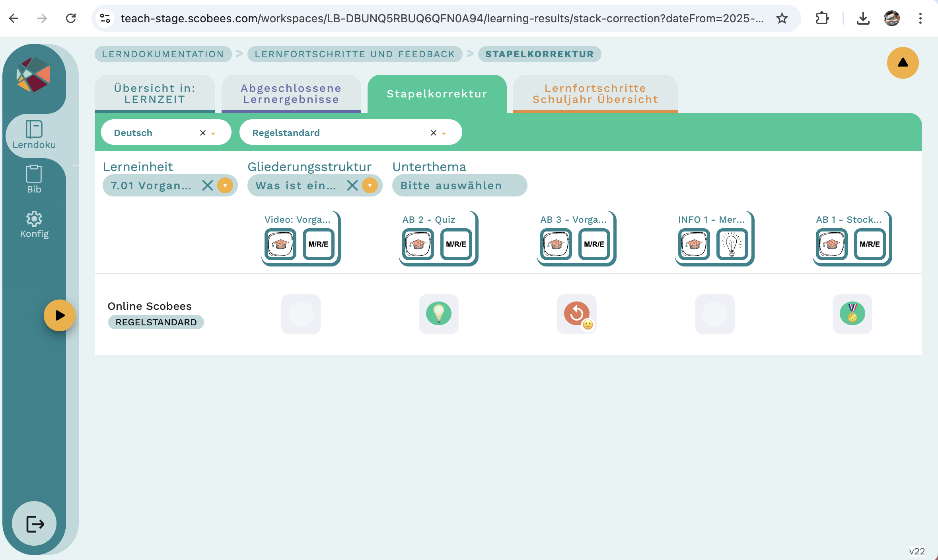Clear the Regelstandard filter
The width and height of the screenshot is (938, 560).
(434, 133)
